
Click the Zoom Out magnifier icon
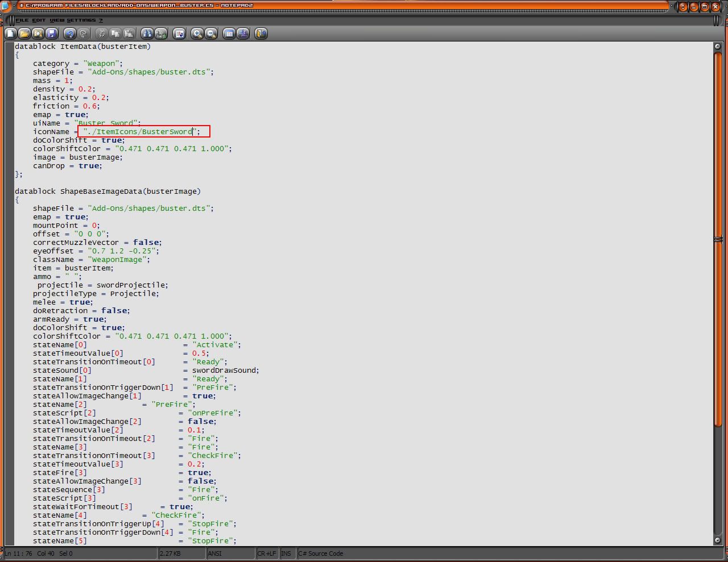(x=210, y=34)
